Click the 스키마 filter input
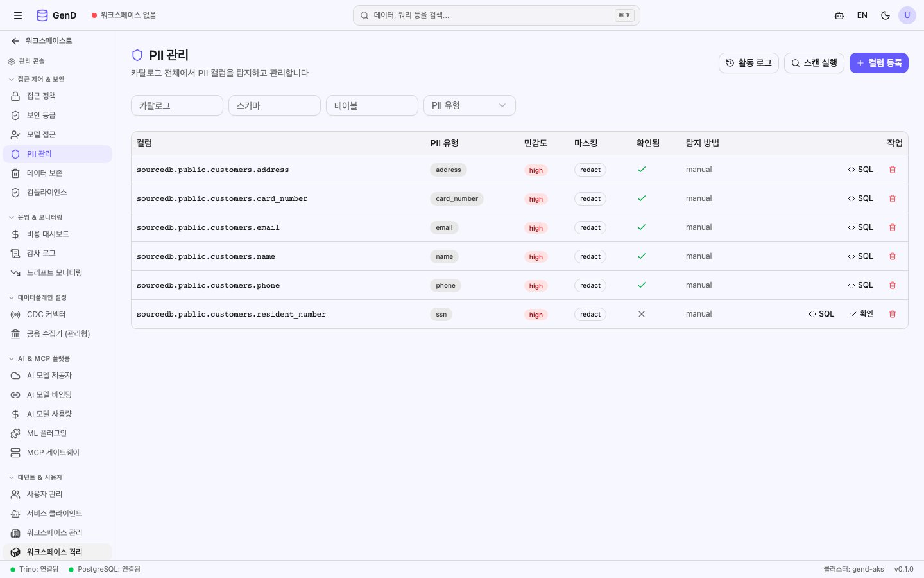 coord(275,105)
